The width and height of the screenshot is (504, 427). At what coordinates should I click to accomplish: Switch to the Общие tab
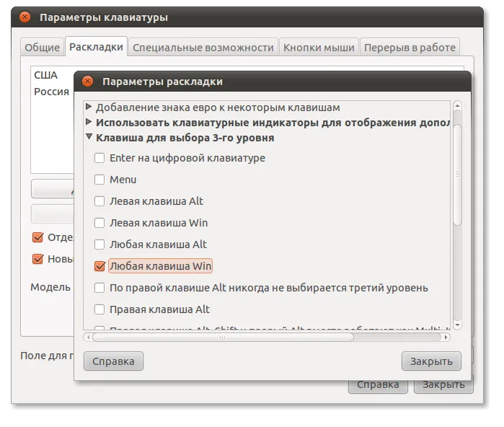pyautogui.click(x=42, y=48)
